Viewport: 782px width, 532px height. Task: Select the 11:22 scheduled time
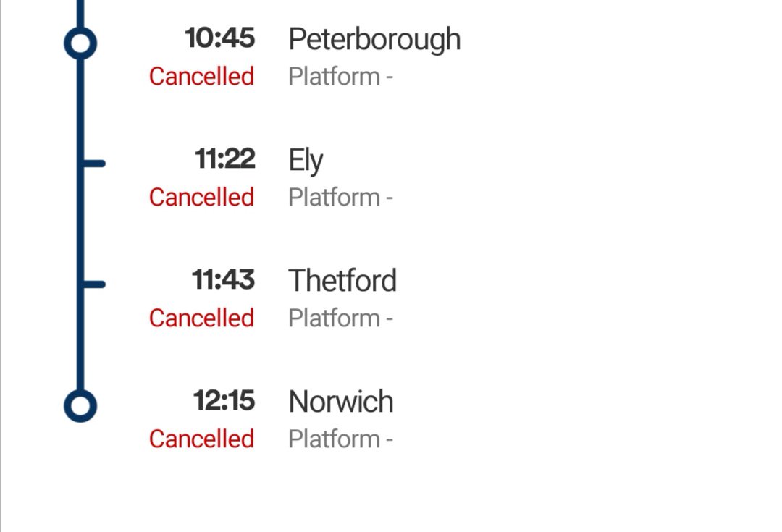[x=224, y=159]
